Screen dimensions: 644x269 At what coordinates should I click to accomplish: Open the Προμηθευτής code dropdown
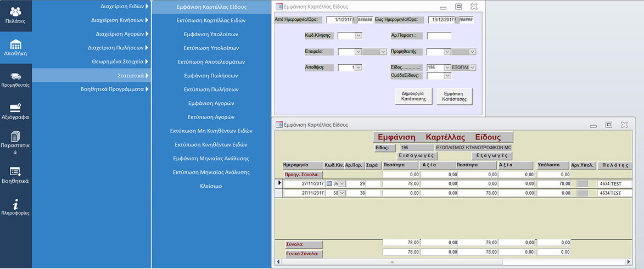click(447, 52)
